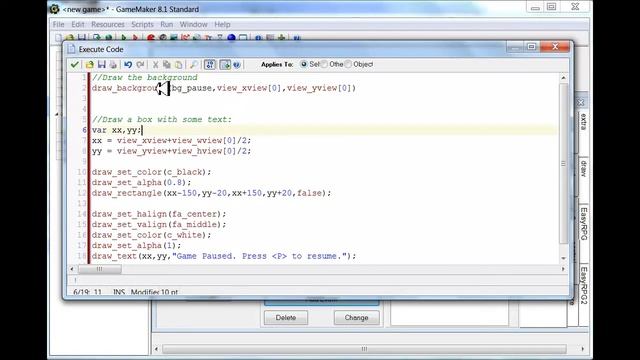The width and height of the screenshot is (640, 360).
Task: Create a room icon in main toolbar
Action: coord(243,38)
